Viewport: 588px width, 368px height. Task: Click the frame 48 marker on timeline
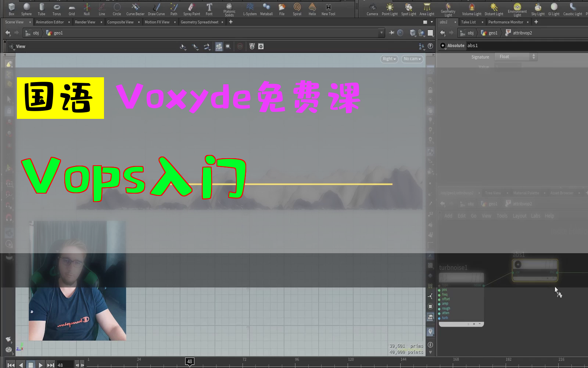tap(190, 361)
